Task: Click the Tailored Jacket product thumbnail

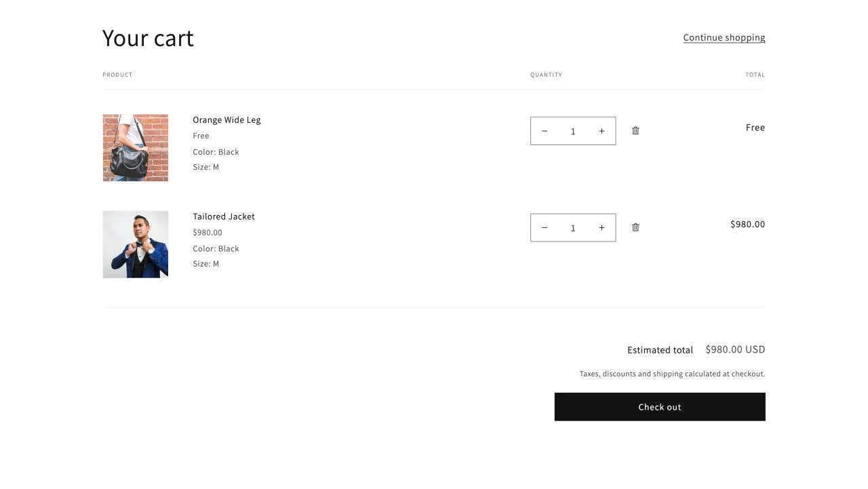Action: pos(136,244)
